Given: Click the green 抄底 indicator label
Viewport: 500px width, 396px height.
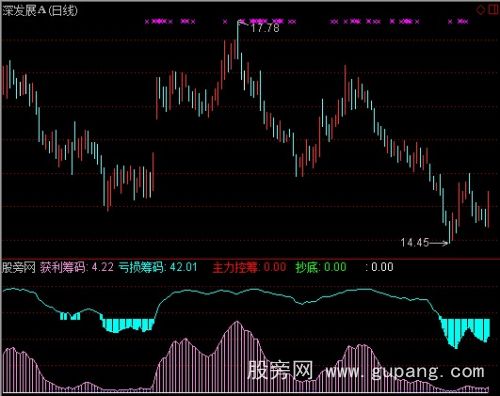Looking at the screenshot, I should pyautogui.click(x=307, y=267).
